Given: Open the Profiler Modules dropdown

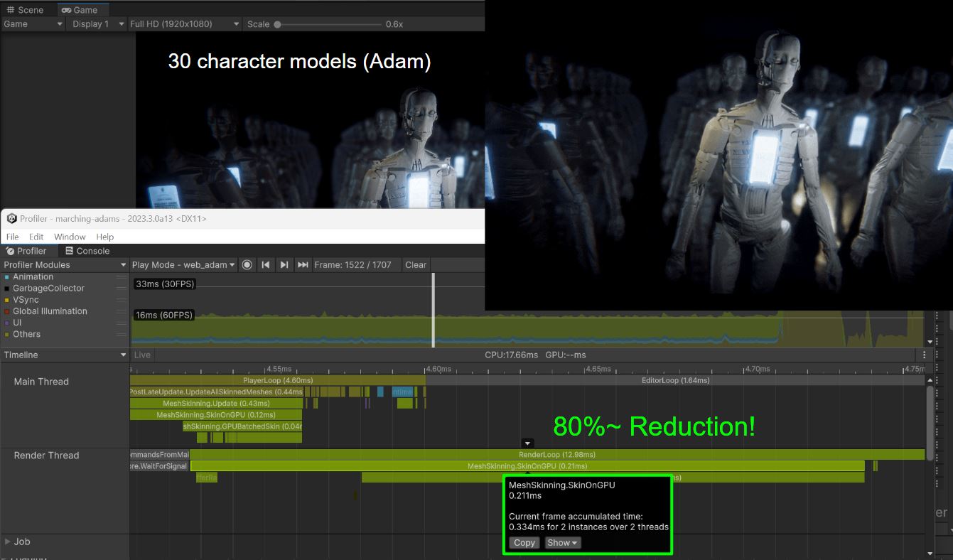Looking at the screenshot, I should pos(64,265).
